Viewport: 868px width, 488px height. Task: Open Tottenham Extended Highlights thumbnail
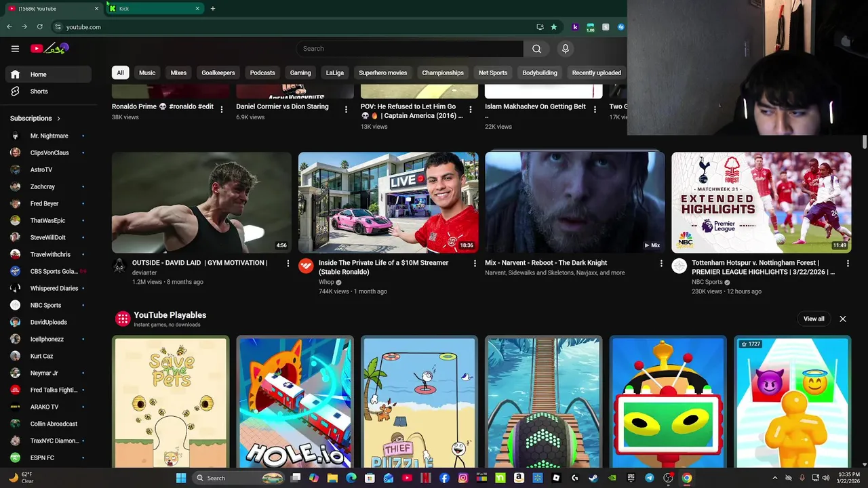pyautogui.click(x=762, y=202)
